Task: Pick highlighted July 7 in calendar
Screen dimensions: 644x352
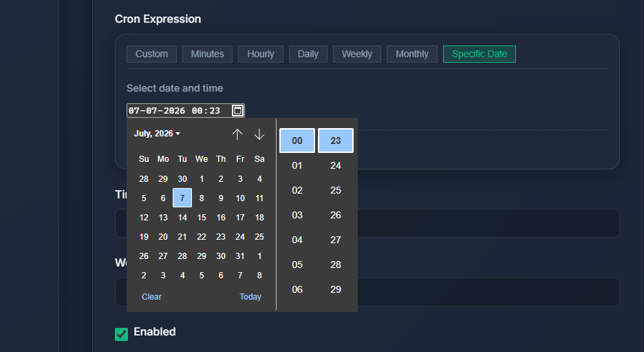Action: (182, 198)
